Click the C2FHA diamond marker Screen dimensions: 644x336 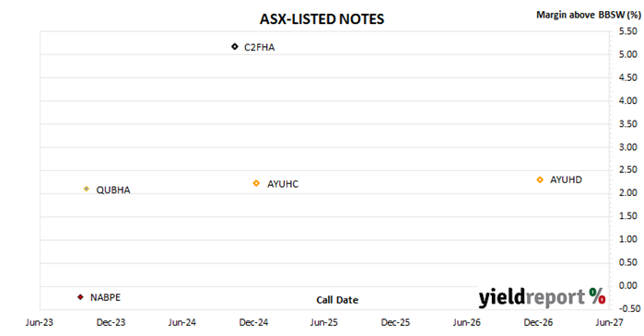[235, 47]
